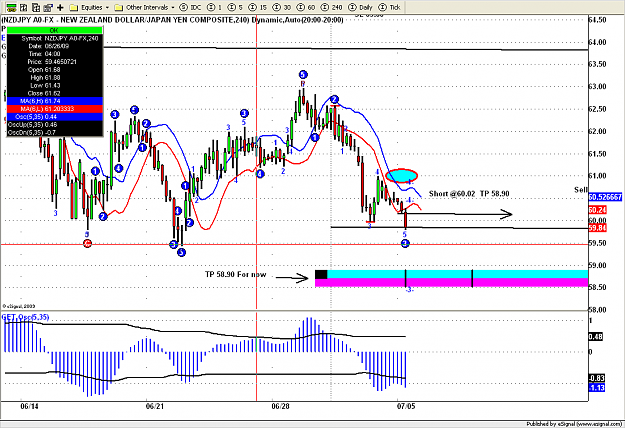This screenshot has width=625, height=428.
Task: Click the four-pane tiled layout icon
Action: pyautogui.click(x=36, y=7)
